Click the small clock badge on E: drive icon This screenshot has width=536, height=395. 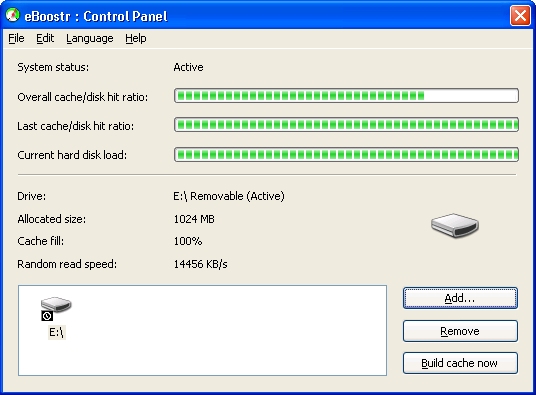[x=47, y=316]
